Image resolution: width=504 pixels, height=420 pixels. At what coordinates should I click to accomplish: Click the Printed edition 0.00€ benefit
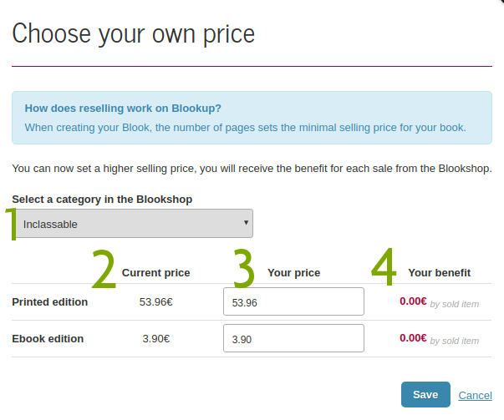tap(413, 301)
